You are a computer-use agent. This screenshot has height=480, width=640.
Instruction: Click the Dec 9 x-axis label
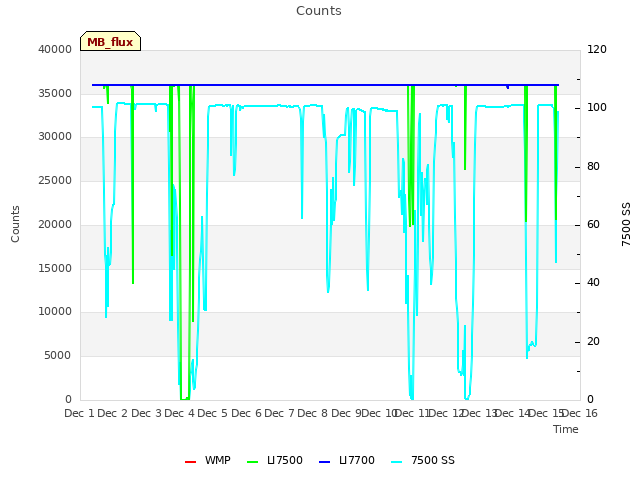(346, 413)
